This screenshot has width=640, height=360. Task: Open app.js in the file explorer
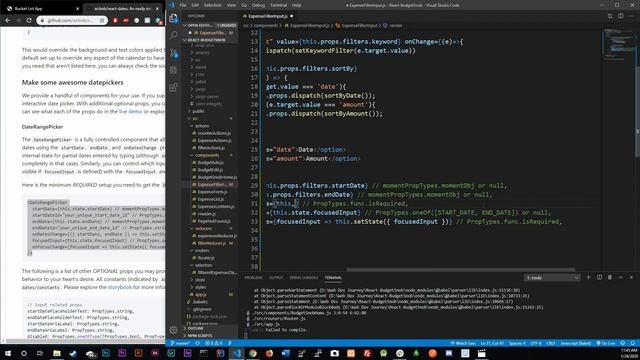pos(200,294)
